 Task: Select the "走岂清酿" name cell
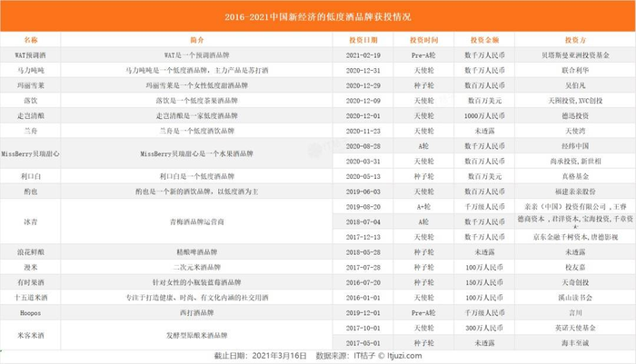(x=30, y=115)
